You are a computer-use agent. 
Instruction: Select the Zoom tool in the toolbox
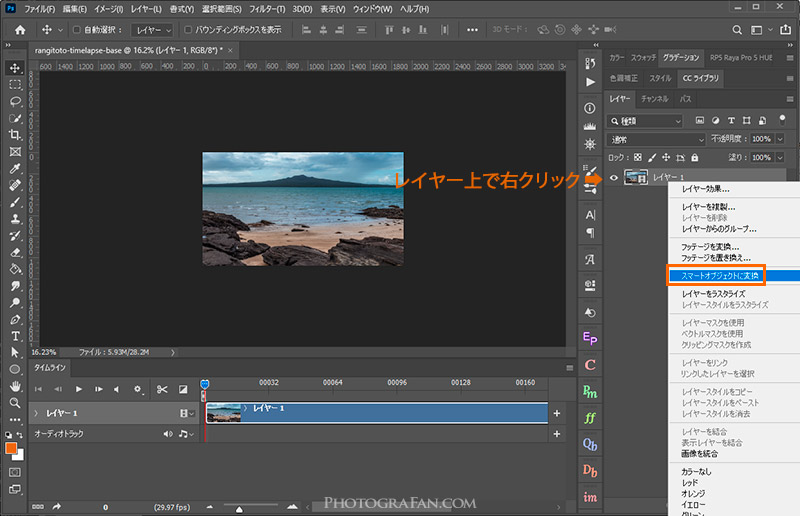click(x=15, y=403)
